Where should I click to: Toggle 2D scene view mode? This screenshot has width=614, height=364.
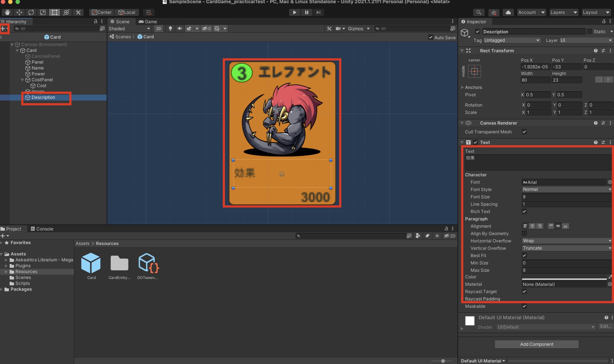click(158, 28)
